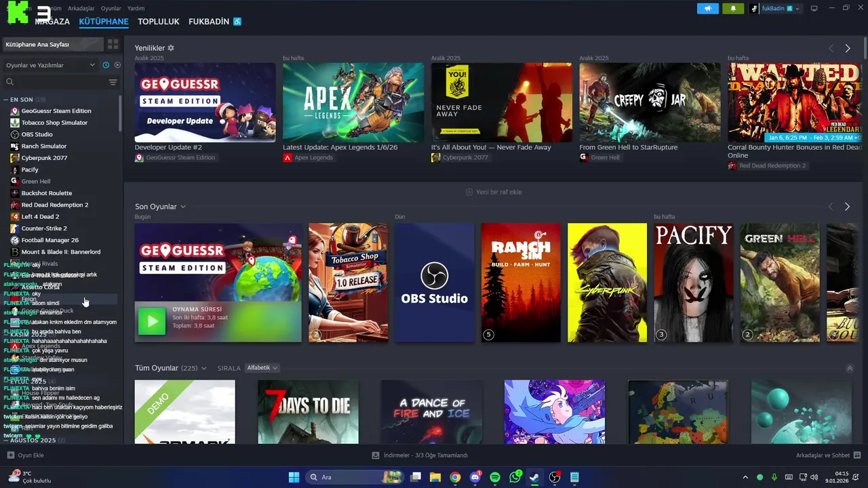Viewport: 868px width, 488px height.
Task: Open A Dance of Fire and Ice cover
Action: [431, 412]
